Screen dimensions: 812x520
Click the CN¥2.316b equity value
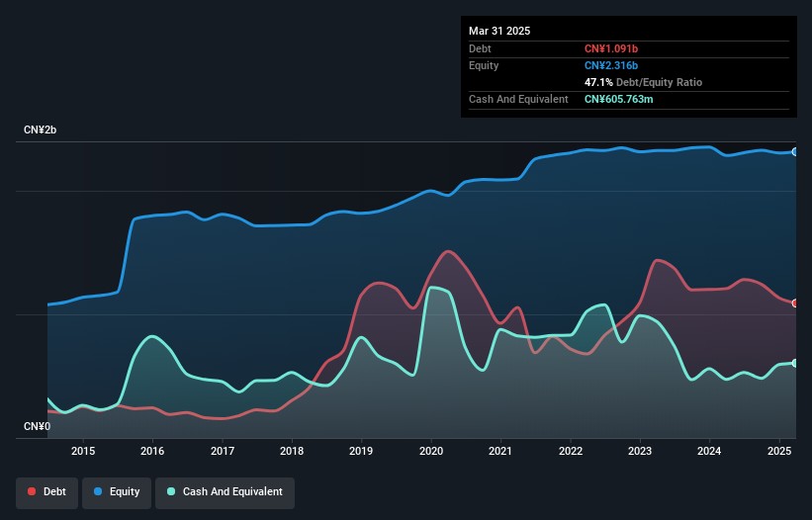(x=611, y=65)
